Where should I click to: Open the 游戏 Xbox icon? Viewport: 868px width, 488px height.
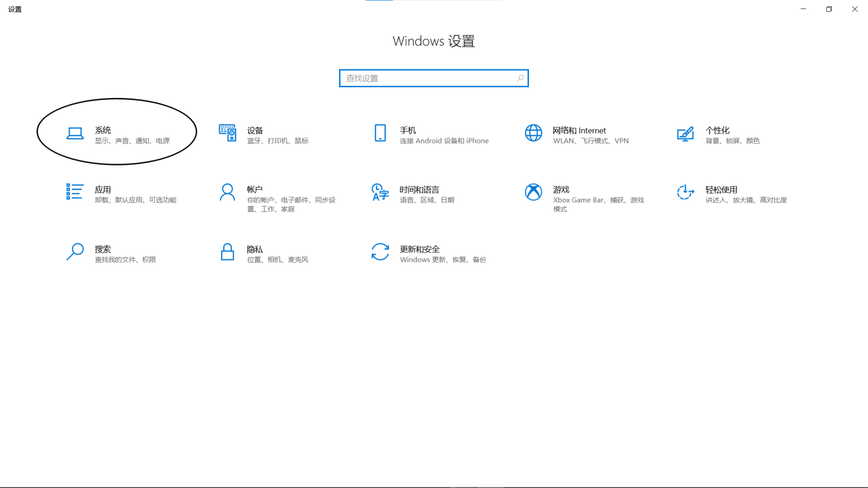533,192
